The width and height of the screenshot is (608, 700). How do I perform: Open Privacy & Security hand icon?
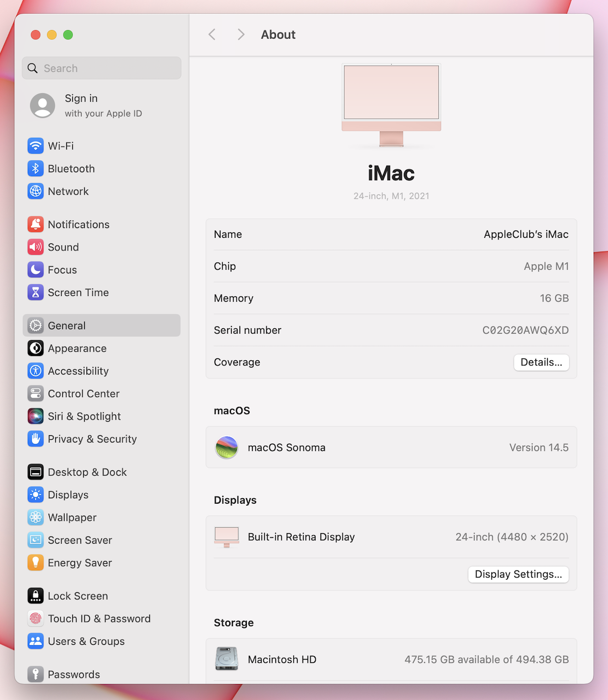click(x=36, y=439)
